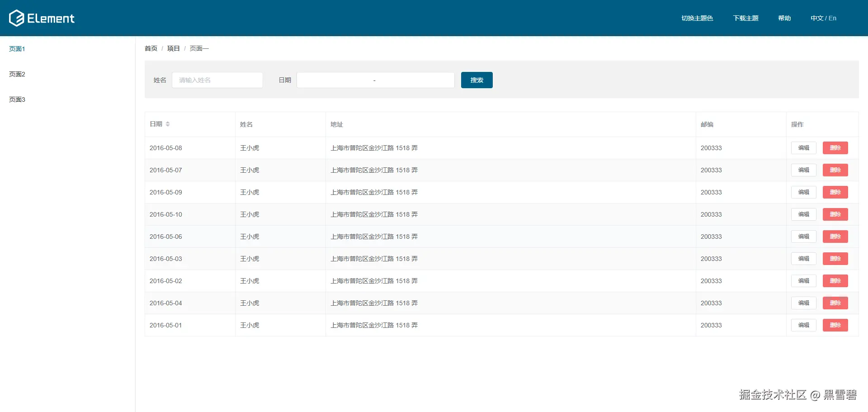Delete the 2016-05-06 row
The image size is (868, 412).
click(x=835, y=237)
